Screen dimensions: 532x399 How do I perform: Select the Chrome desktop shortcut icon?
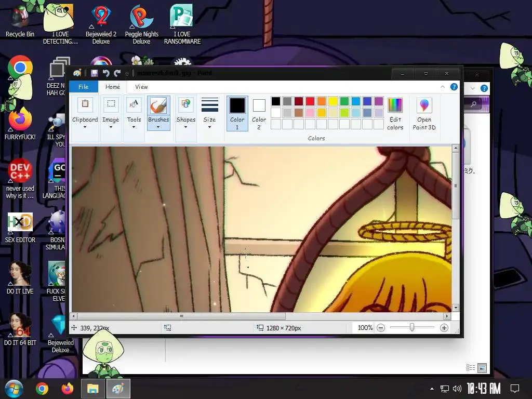click(x=20, y=68)
